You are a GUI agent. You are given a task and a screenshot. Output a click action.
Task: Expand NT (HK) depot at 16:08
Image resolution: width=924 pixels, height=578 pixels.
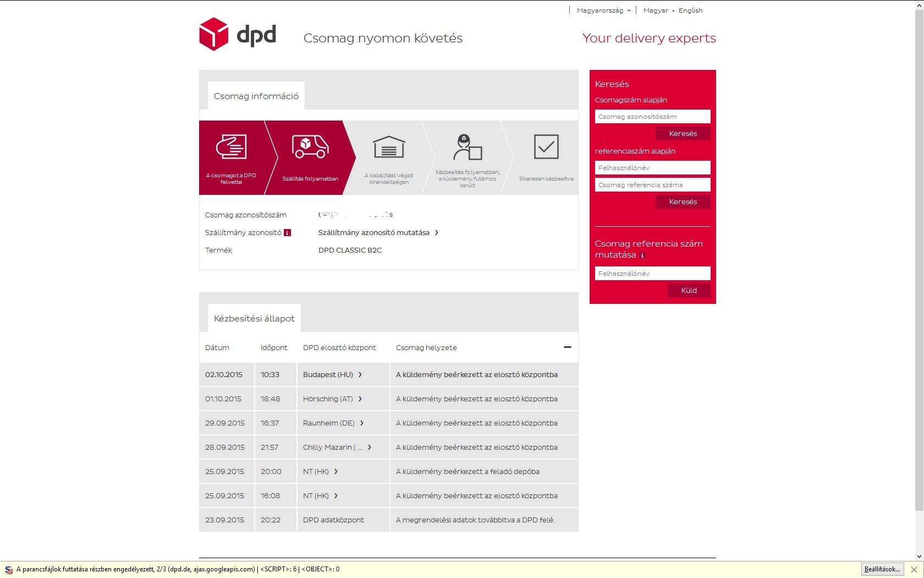coord(336,496)
